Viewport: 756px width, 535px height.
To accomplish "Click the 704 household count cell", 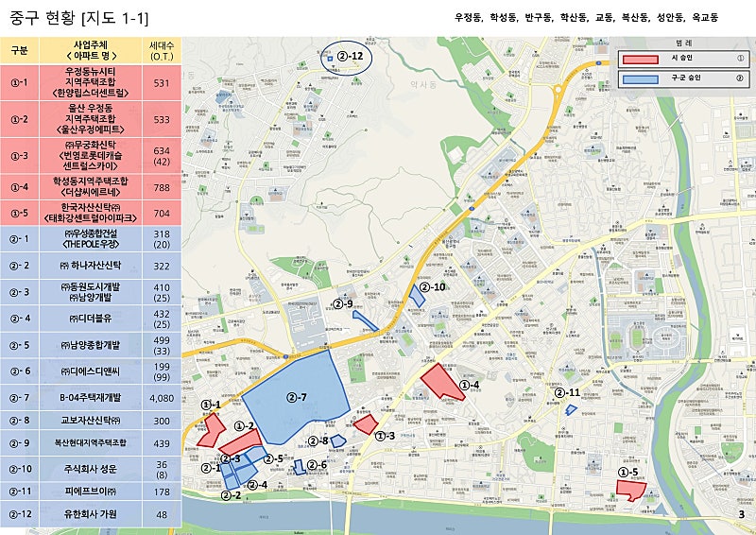I will [162, 213].
